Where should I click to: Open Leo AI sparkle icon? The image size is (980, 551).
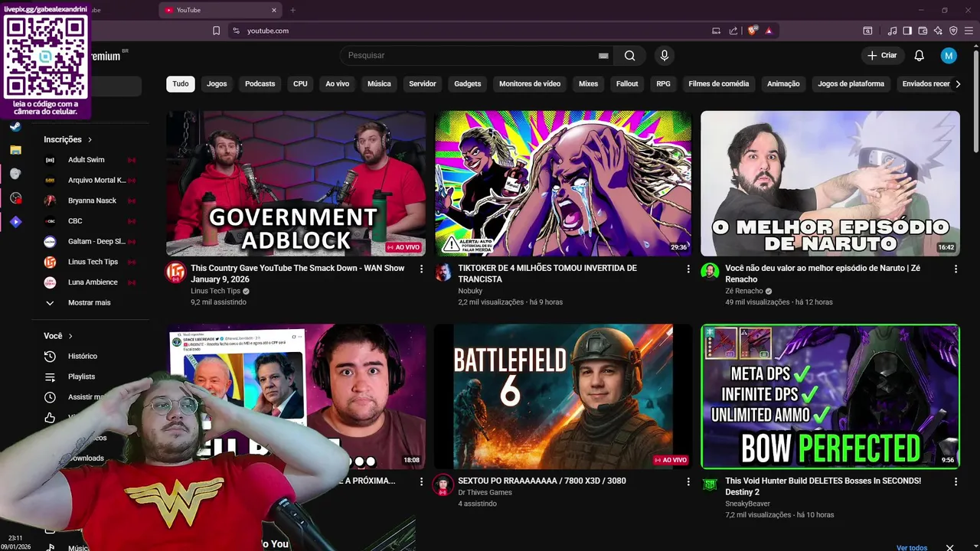(x=938, y=31)
